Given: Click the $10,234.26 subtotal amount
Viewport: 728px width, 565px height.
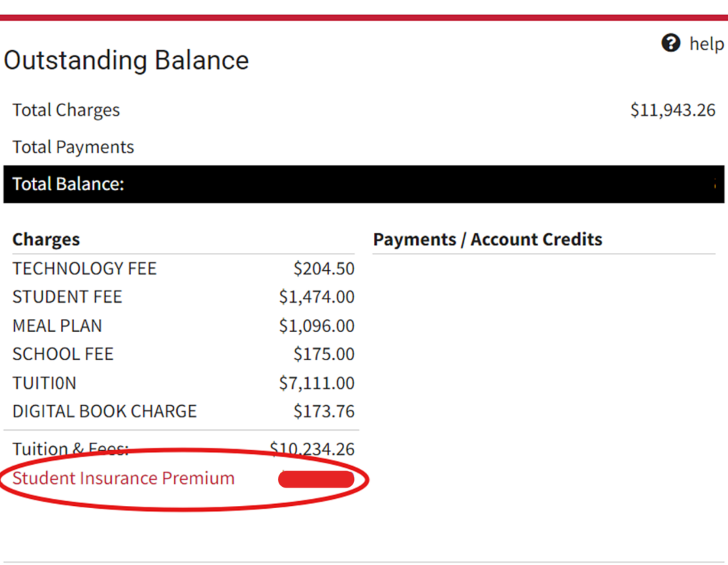Looking at the screenshot, I should coord(312,449).
